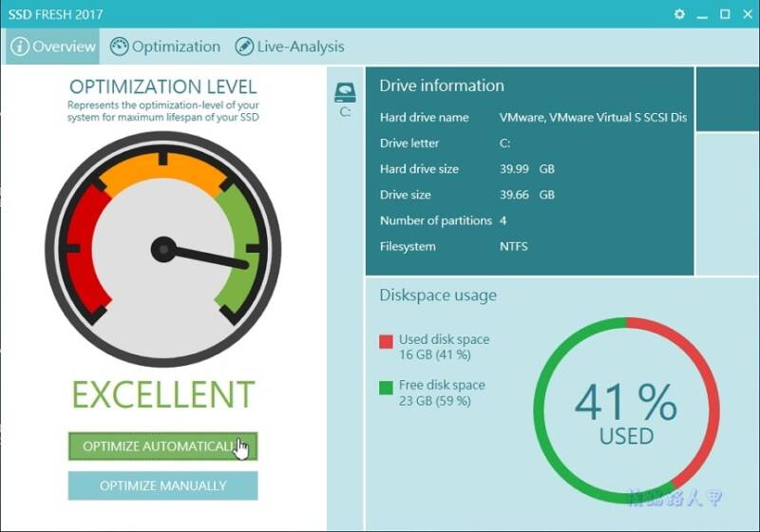Click the Drive information heading
The height and width of the screenshot is (532, 760).
[x=442, y=85]
